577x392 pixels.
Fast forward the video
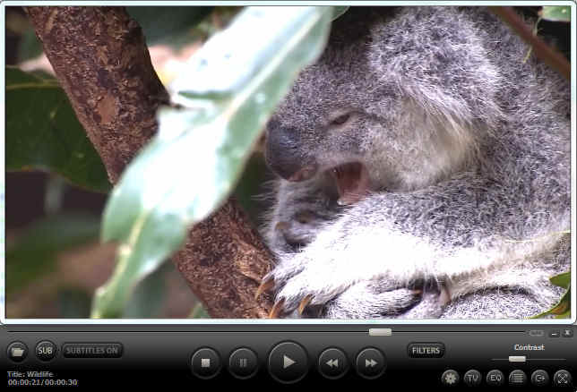click(370, 362)
